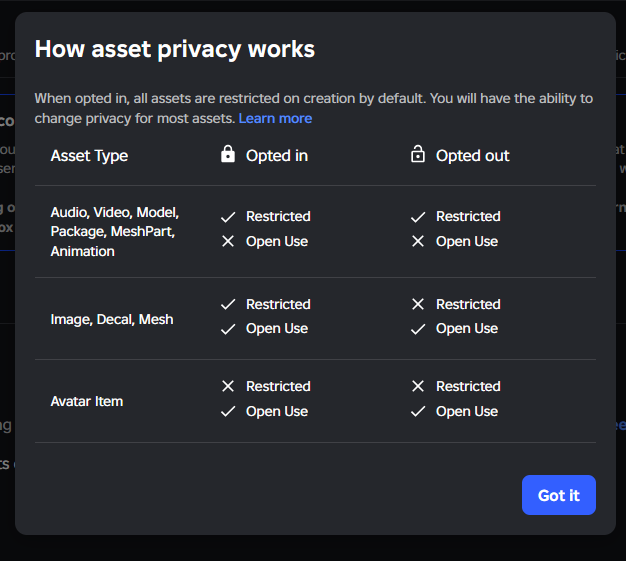Click the Opted out Open Use X in Audio row

click(x=418, y=241)
